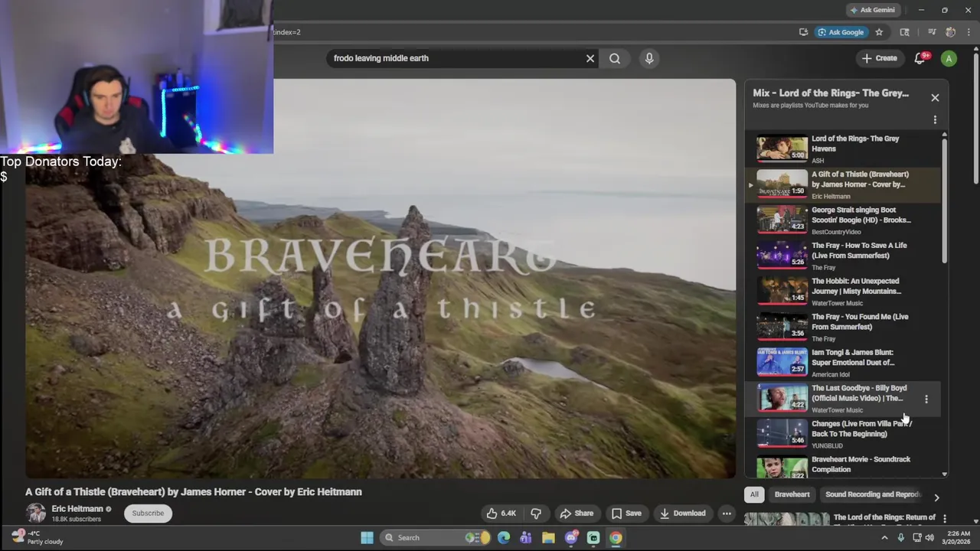
Task: Open File Explorer from taskbar
Action: click(x=548, y=537)
